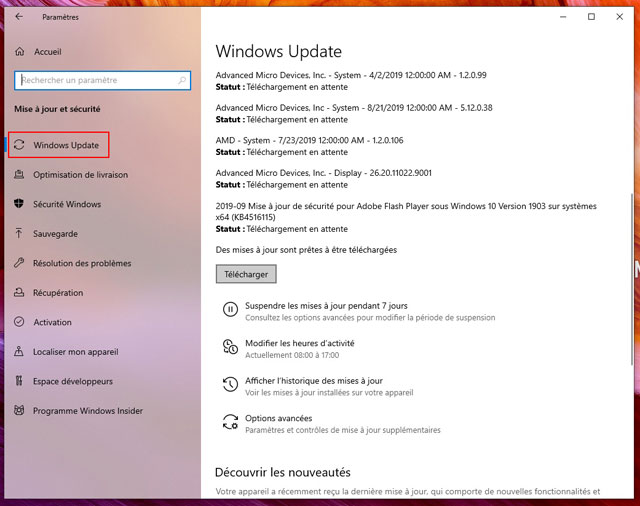
Task: Open Espace développeurs icon
Action: tap(19, 381)
